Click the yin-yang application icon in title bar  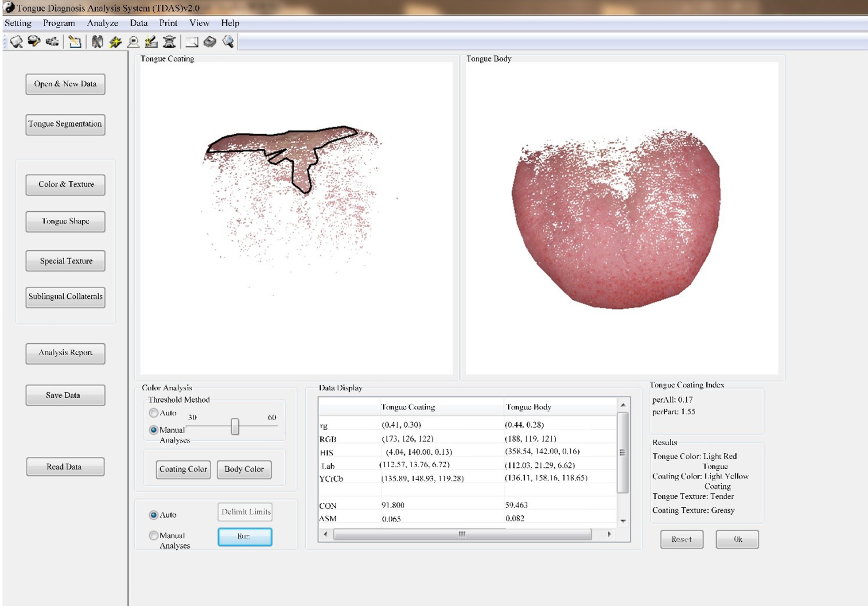coord(8,7)
